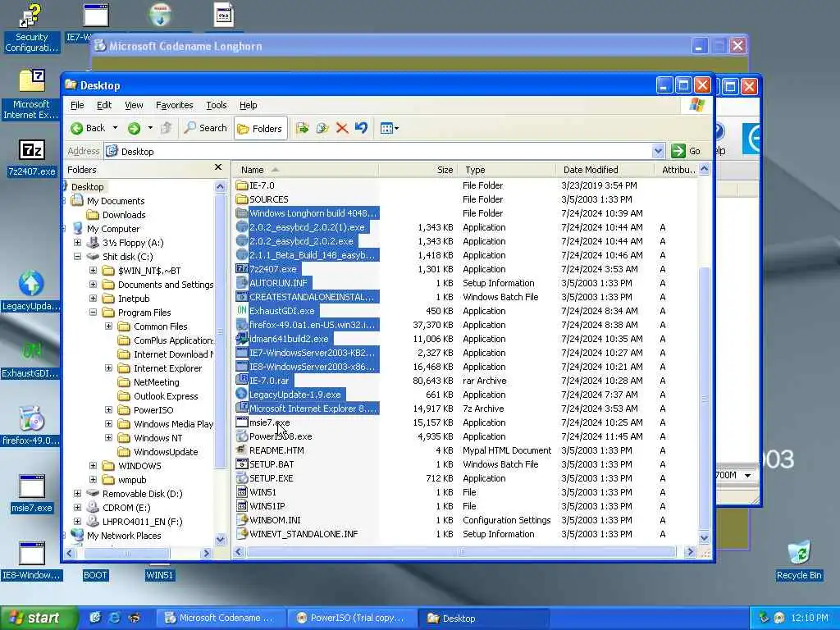Open the Views toolbar dropdown
The height and width of the screenshot is (630, 840).
pos(390,128)
